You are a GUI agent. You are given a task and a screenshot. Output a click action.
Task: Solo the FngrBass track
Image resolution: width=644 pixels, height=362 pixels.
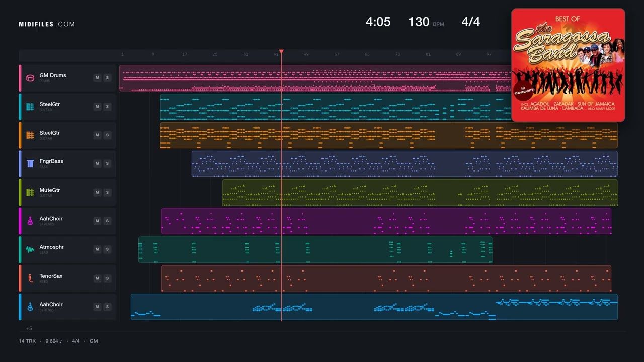(107, 164)
